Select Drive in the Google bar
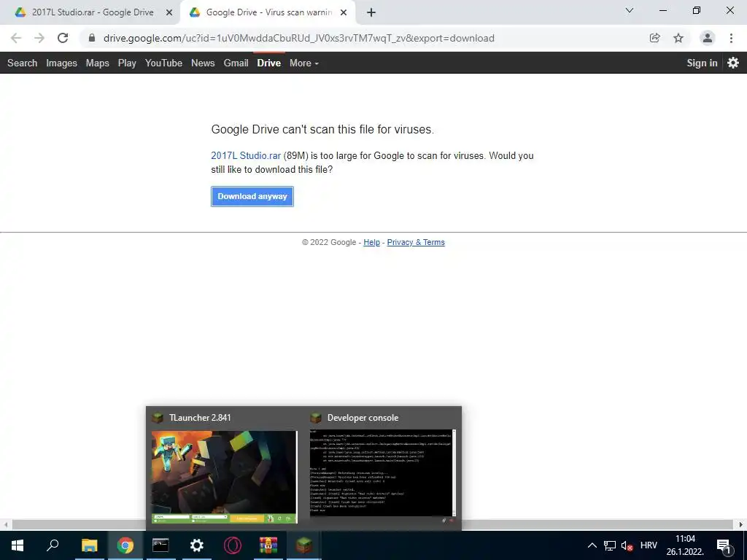 [268, 63]
